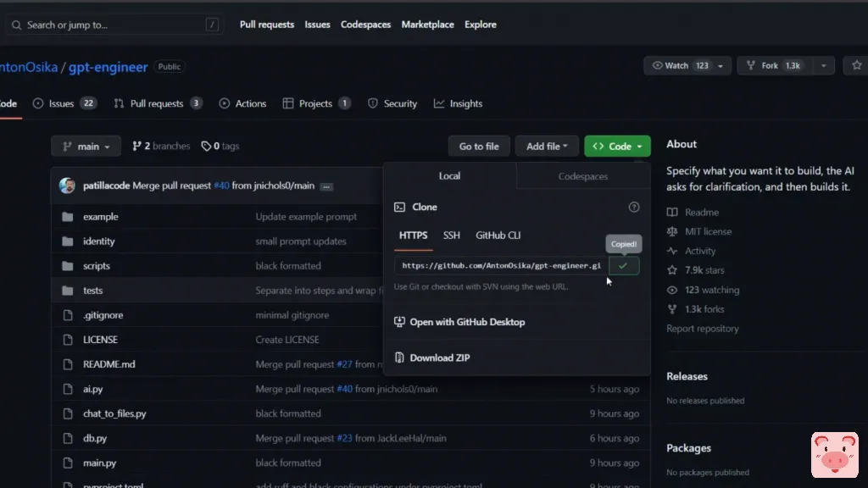Select the SSH clone tab

point(451,236)
